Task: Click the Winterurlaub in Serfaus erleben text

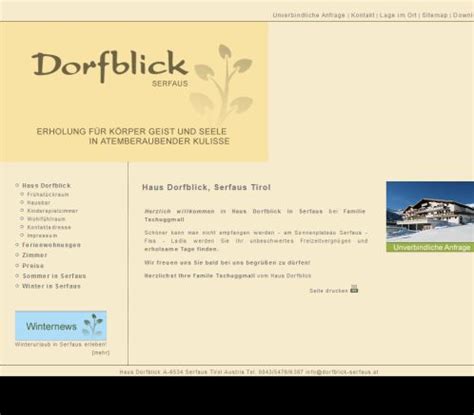Action: [61, 344]
